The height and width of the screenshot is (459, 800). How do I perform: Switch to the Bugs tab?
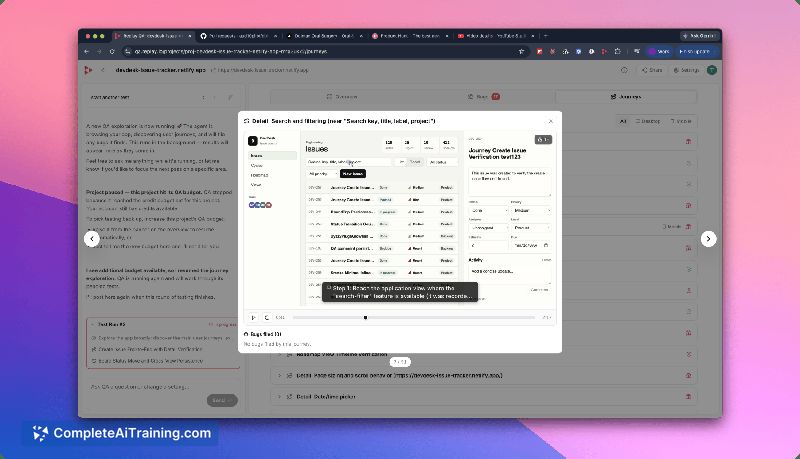coord(483,96)
